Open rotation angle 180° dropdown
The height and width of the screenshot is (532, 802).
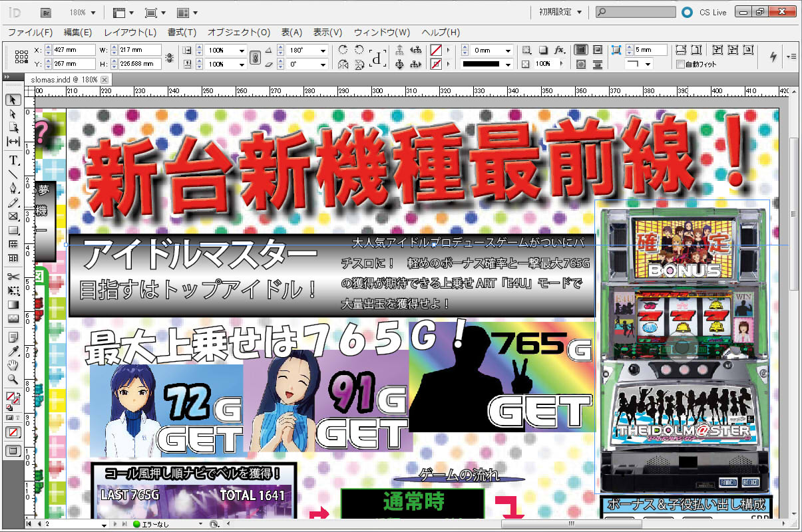pos(323,50)
